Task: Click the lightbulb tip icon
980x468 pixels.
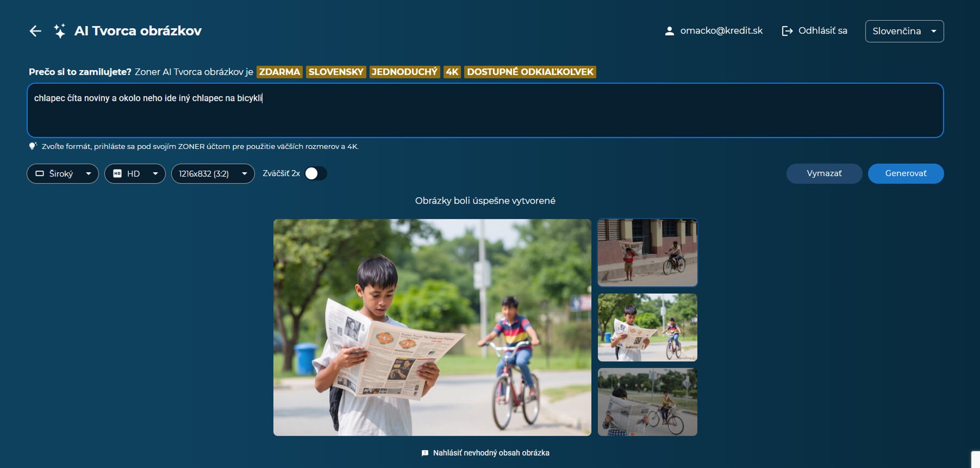Action: (x=33, y=146)
